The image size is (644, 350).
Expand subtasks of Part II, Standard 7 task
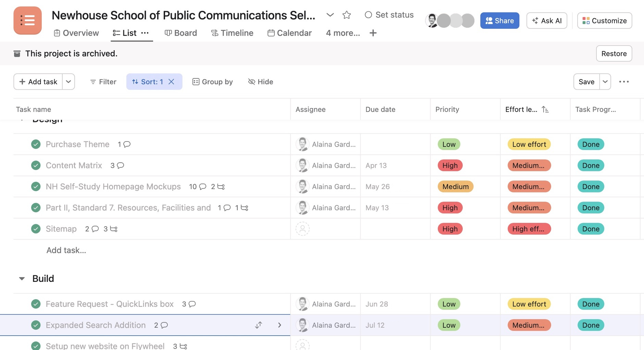(242, 208)
